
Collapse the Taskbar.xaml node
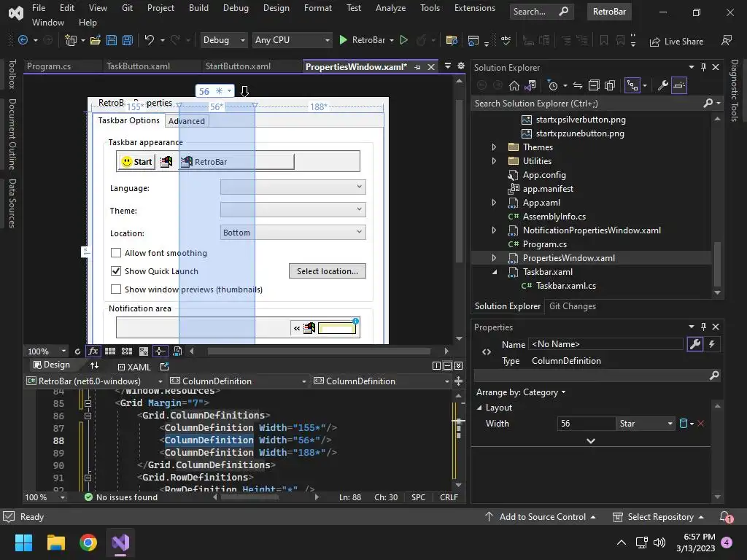click(x=494, y=272)
